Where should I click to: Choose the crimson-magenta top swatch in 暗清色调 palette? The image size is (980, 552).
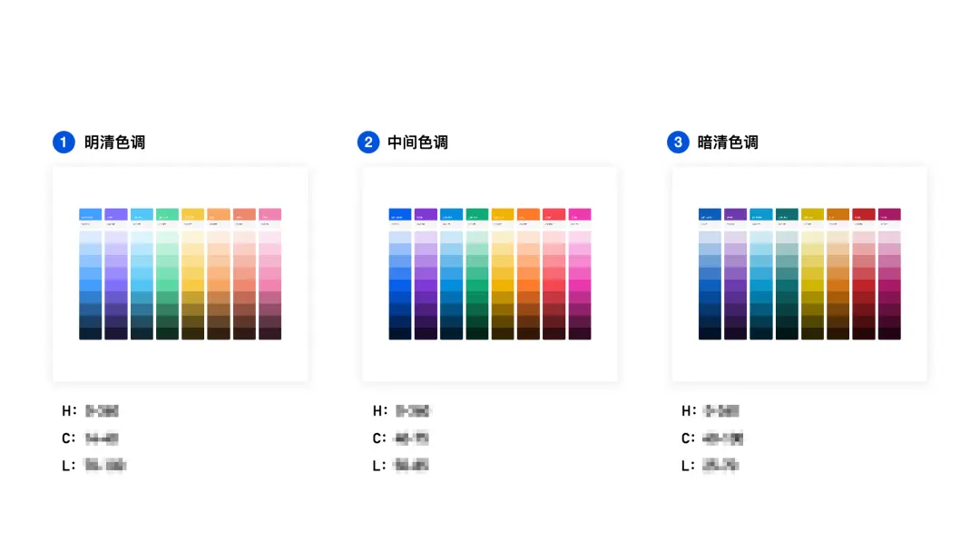889,214
